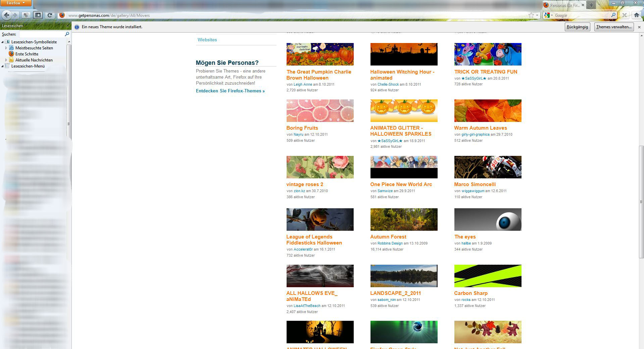This screenshot has width=644, height=349.
Task: Click the Rückgängig button in notification bar
Action: pyautogui.click(x=577, y=27)
